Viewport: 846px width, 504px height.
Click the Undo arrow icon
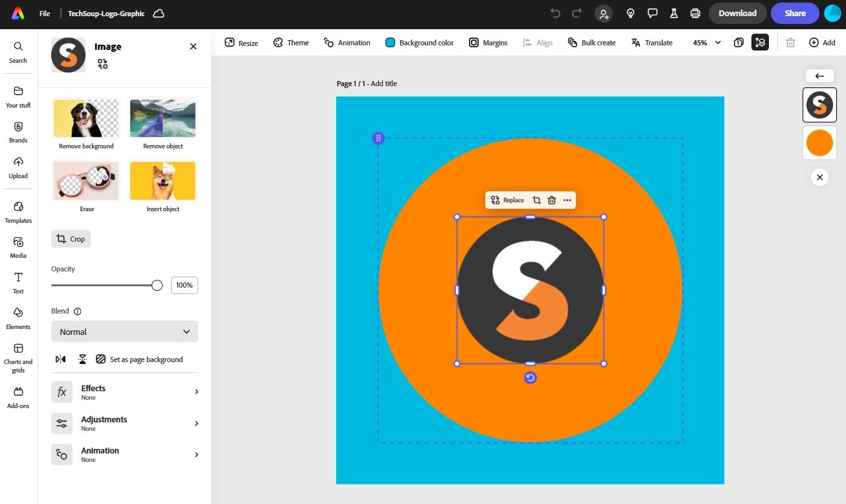pyautogui.click(x=555, y=14)
